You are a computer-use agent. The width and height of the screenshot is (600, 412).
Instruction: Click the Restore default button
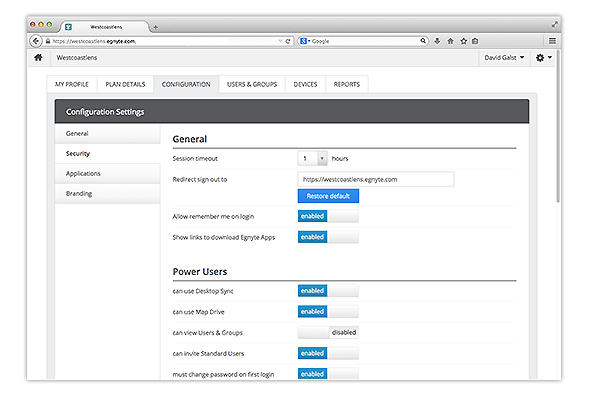[x=328, y=196]
